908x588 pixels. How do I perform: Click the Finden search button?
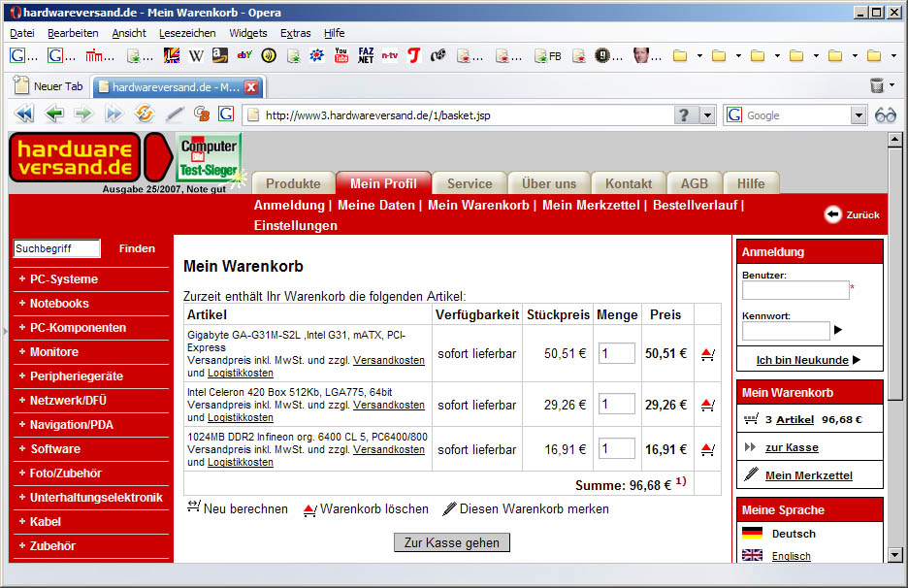pyautogui.click(x=137, y=248)
